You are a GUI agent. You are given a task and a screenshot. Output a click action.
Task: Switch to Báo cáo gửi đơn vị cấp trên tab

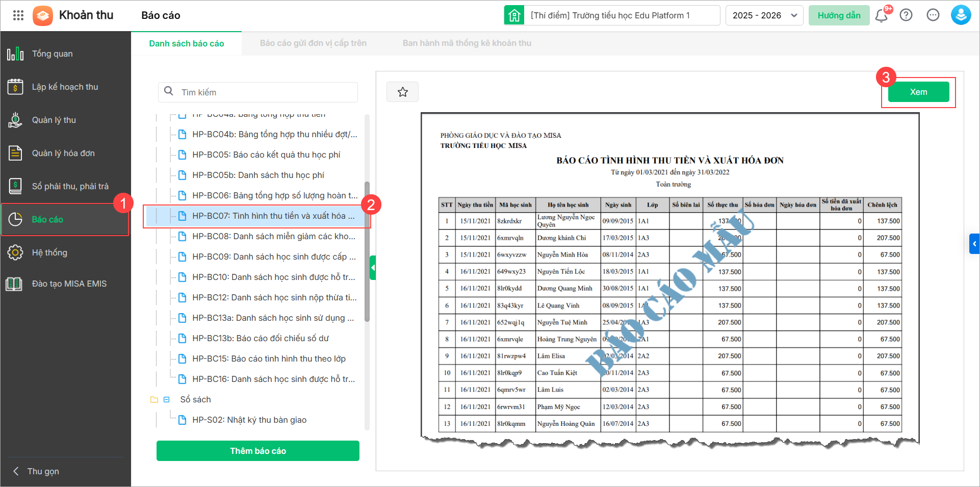[313, 43]
